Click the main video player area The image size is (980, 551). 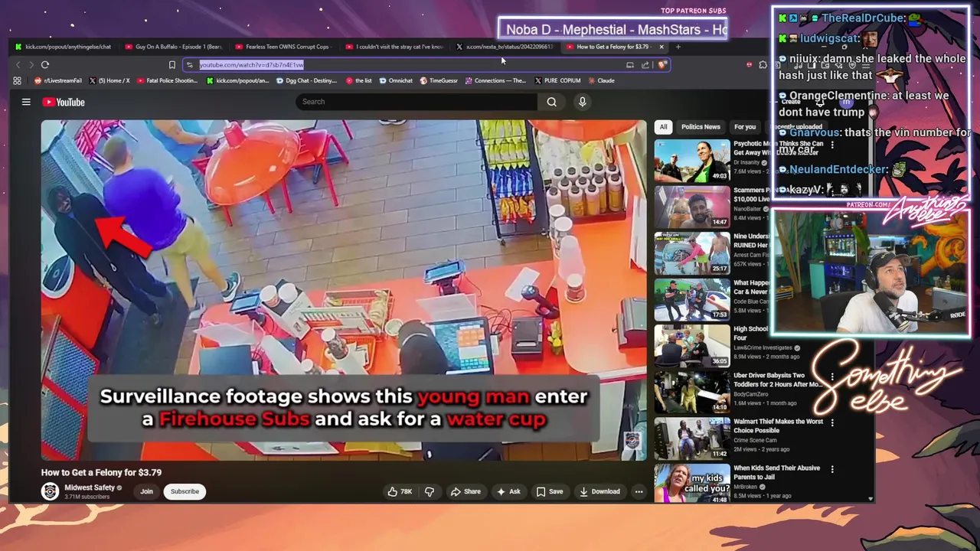(344, 290)
